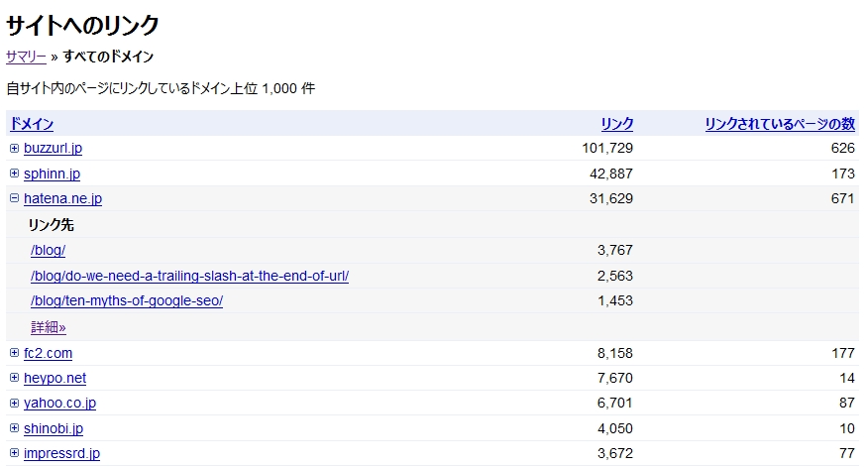Click the リンク先 subheading
Viewport: 868px width, 467px height.
pyautogui.click(x=51, y=225)
